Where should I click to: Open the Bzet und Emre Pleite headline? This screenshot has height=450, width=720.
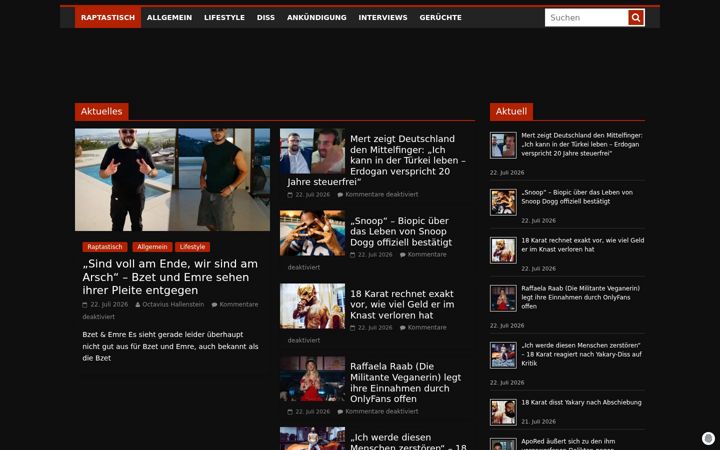170,277
